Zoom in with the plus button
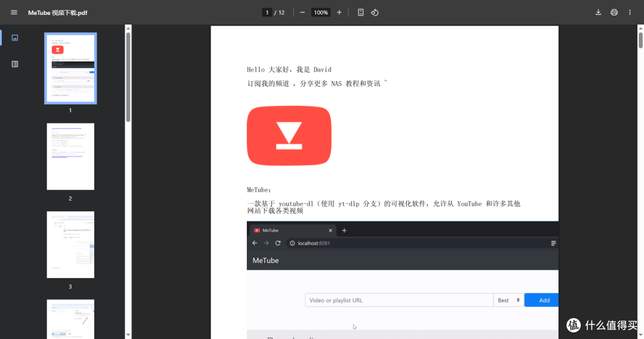Screen dimensions: 644x339 [339, 13]
